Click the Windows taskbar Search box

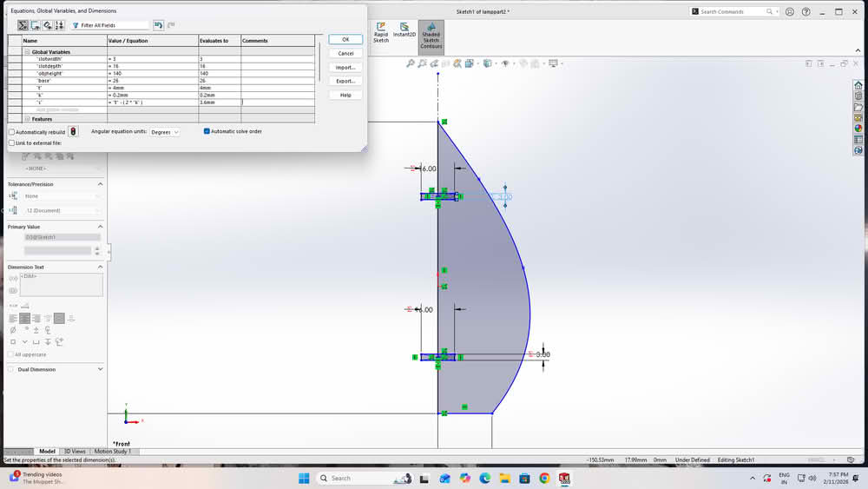(x=365, y=478)
